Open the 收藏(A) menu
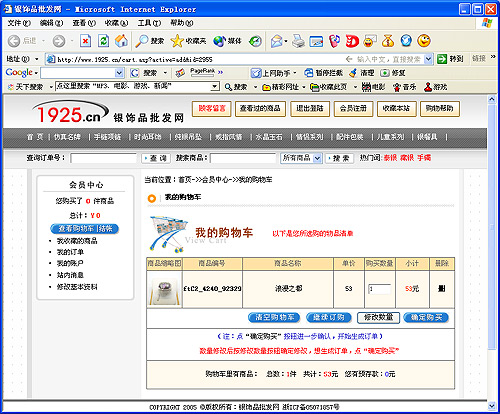This screenshot has width=500, height=414. point(116,23)
